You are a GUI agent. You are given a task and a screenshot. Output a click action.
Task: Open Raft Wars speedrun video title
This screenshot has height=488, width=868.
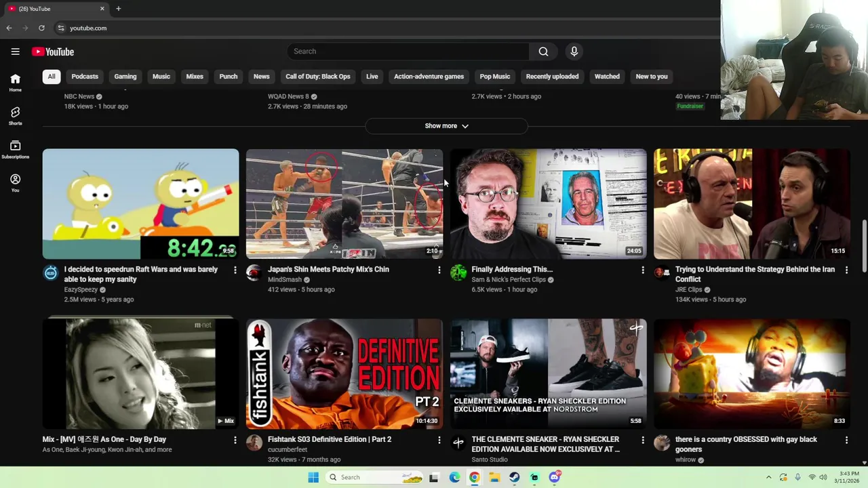(141, 274)
